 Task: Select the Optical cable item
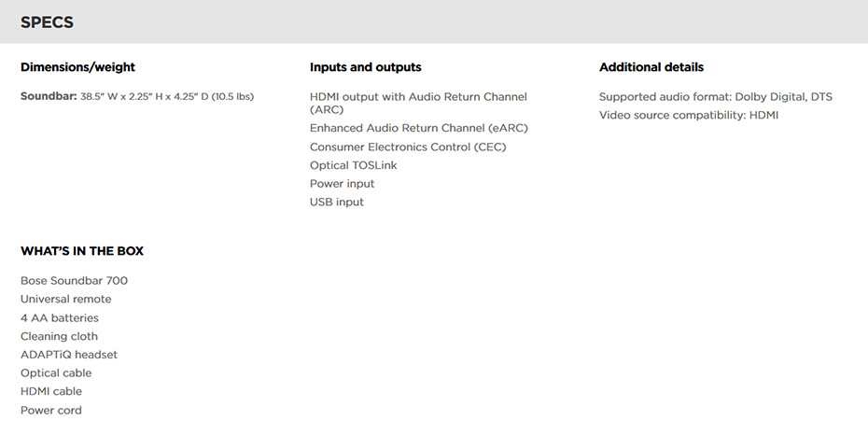point(56,373)
